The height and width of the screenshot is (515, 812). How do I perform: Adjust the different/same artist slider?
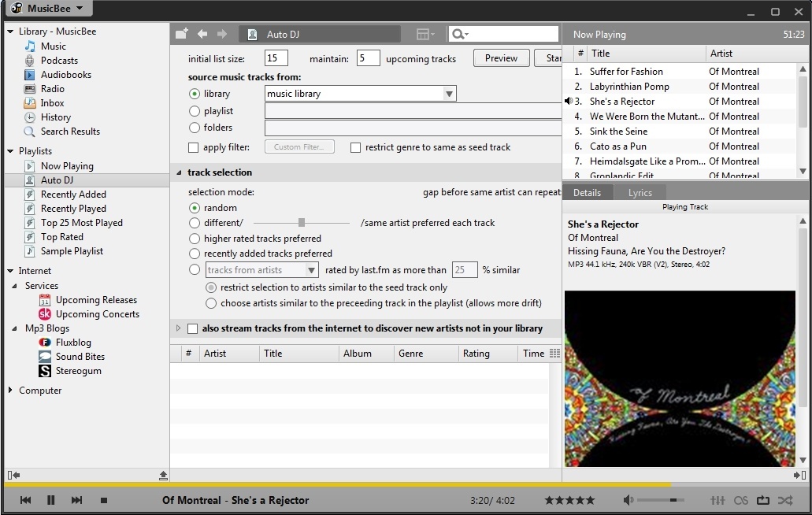(x=302, y=223)
